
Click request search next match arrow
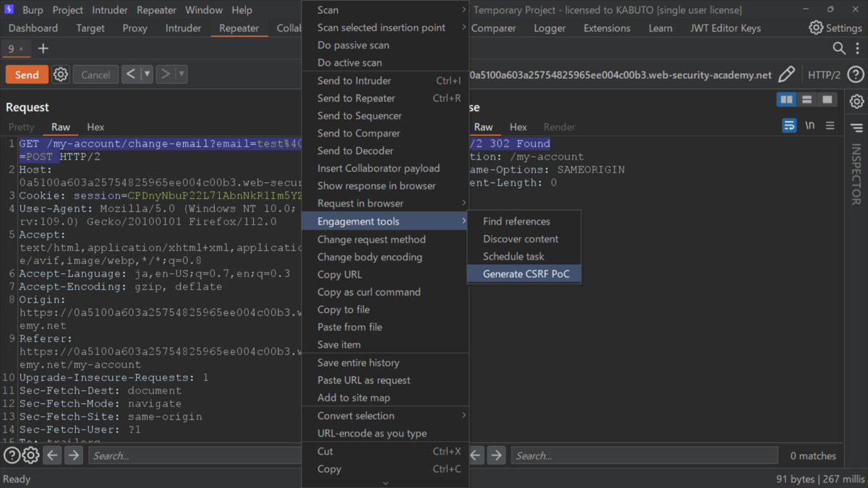74,455
